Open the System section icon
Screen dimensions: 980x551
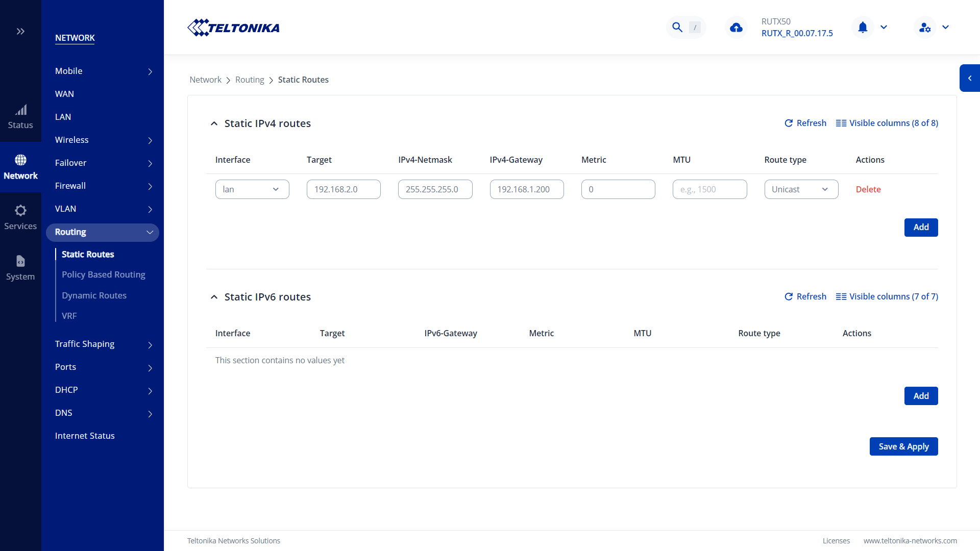(x=20, y=268)
